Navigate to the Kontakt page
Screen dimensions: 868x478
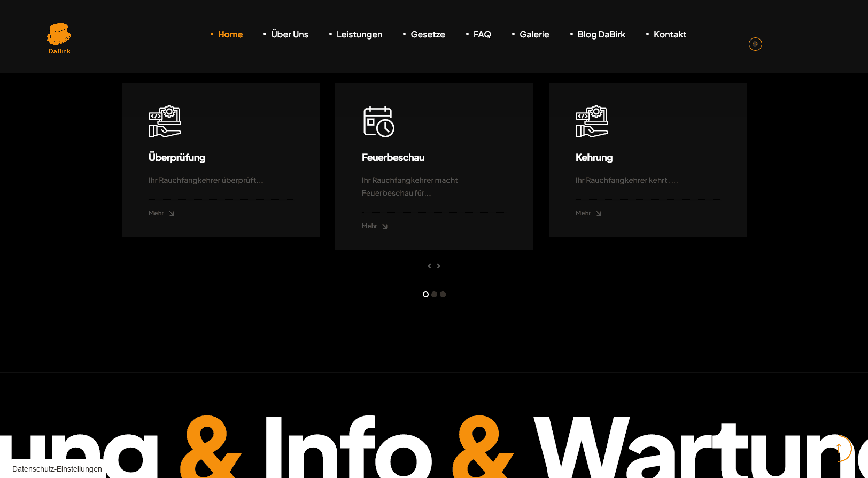click(x=670, y=34)
